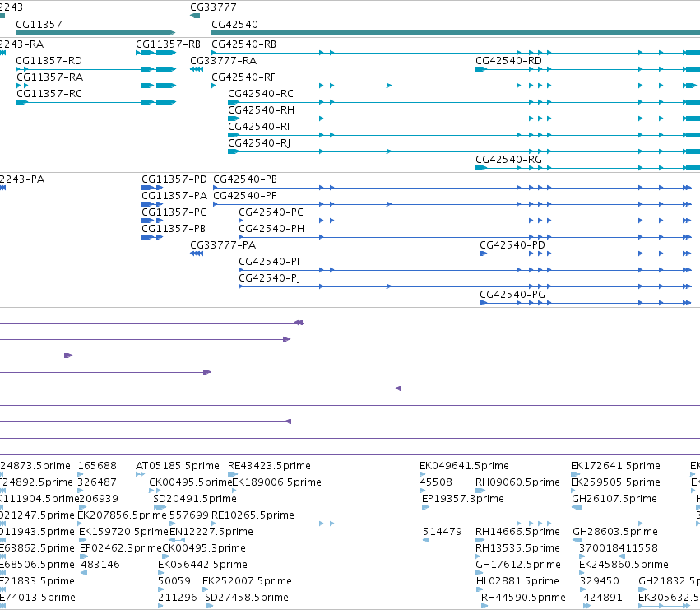Select EST SD27458.5prime

coord(247,598)
